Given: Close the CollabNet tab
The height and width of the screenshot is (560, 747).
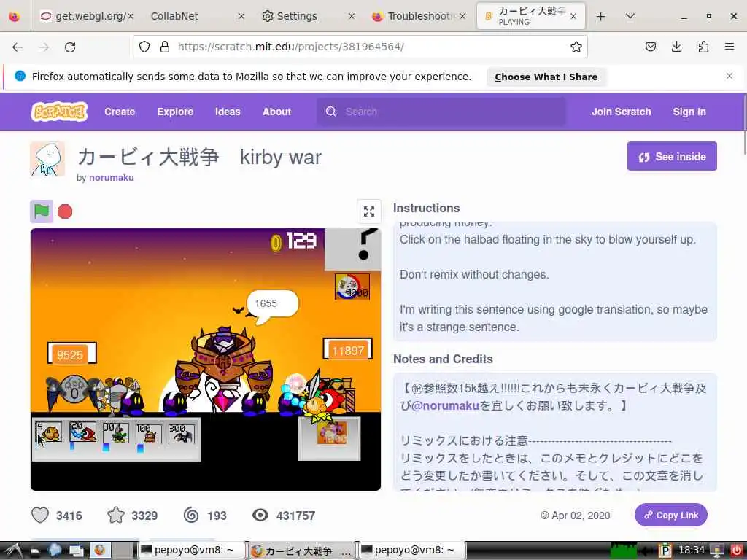Looking at the screenshot, I should 241,16.
